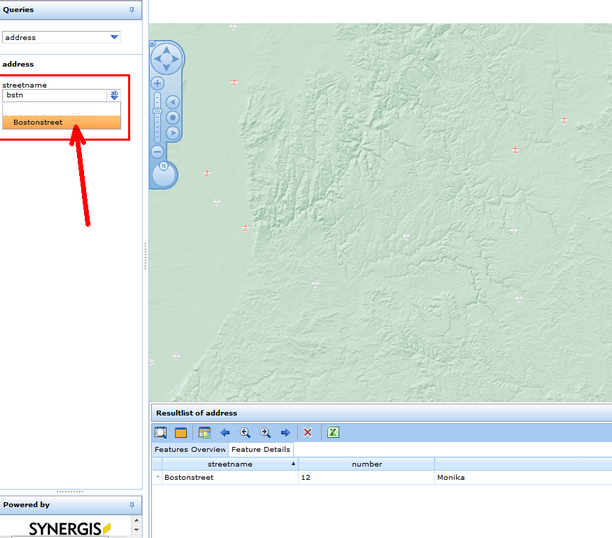The image size is (612, 538).
Task: Pan the map right with the pan wheel
Action: coord(175,59)
